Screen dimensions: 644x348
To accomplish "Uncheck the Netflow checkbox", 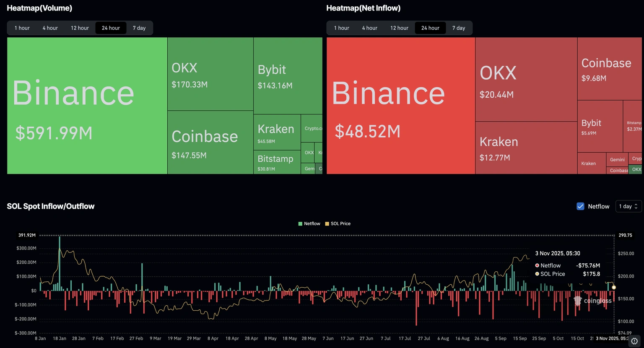I will pos(580,206).
